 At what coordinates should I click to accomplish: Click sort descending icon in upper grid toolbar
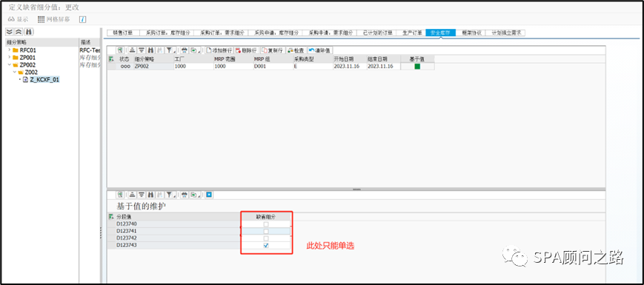coord(142,50)
